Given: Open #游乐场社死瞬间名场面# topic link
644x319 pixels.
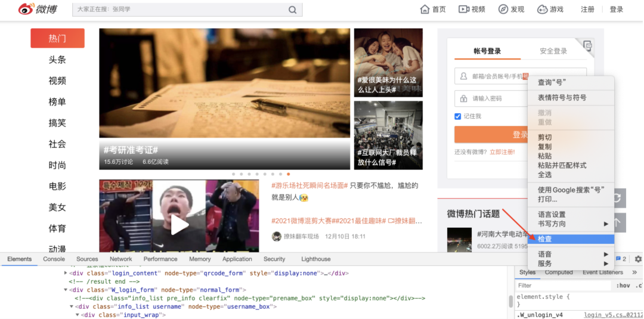Looking at the screenshot, I should (x=309, y=185).
